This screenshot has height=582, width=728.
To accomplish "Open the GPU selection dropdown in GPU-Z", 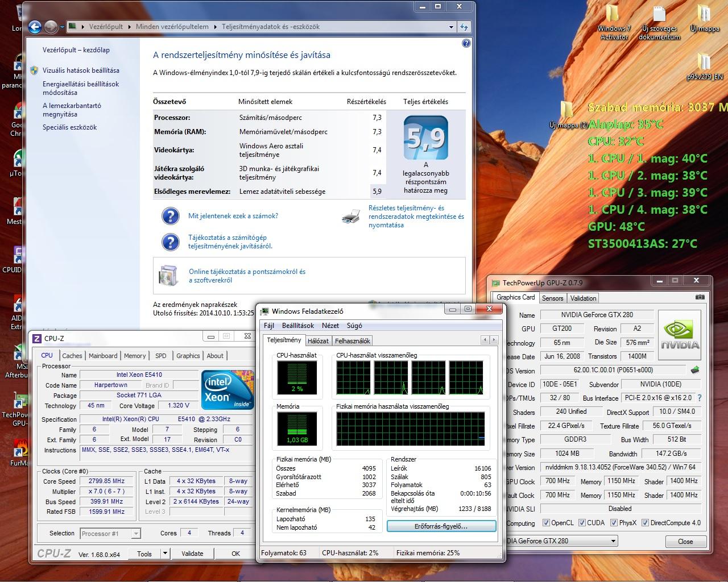I will (613, 541).
